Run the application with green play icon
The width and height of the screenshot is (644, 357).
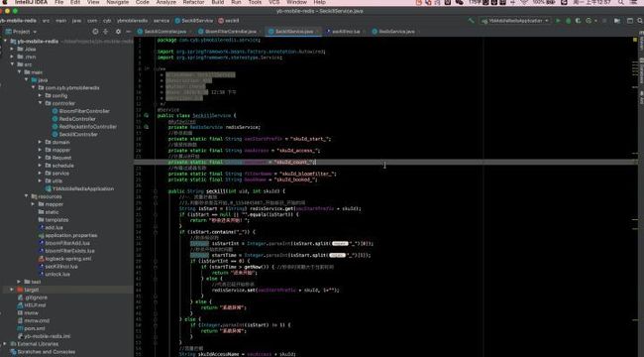[558, 21]
